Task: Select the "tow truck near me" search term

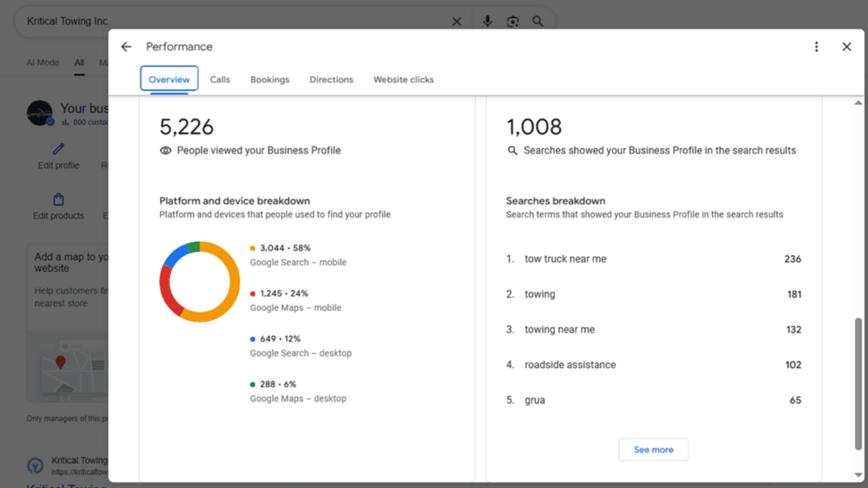Action: pos(565,259)
